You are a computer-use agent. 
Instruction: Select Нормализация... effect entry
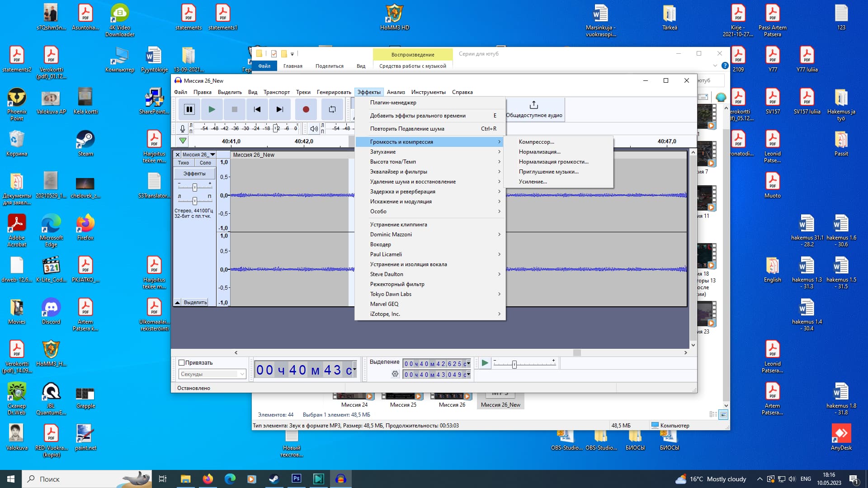[x=539, y=152]
